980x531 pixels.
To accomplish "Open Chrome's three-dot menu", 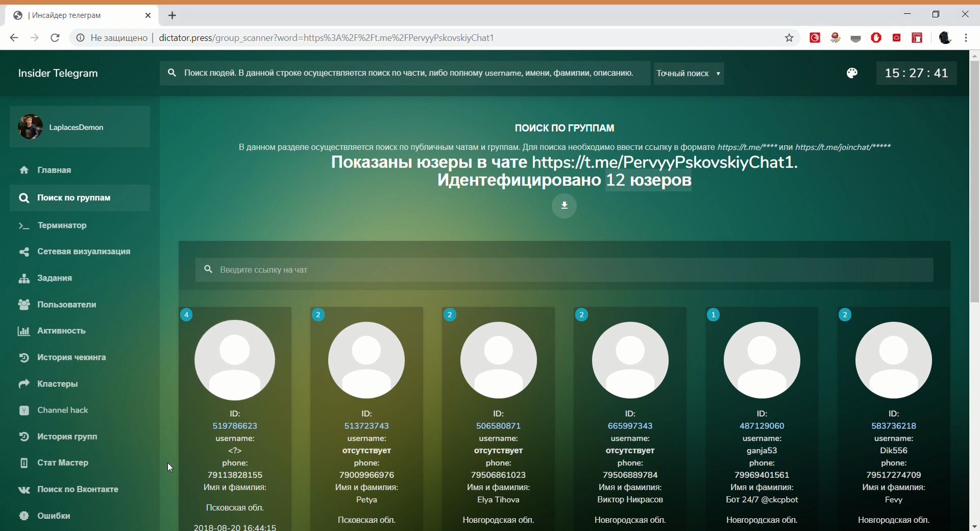I will pos(966,38).
